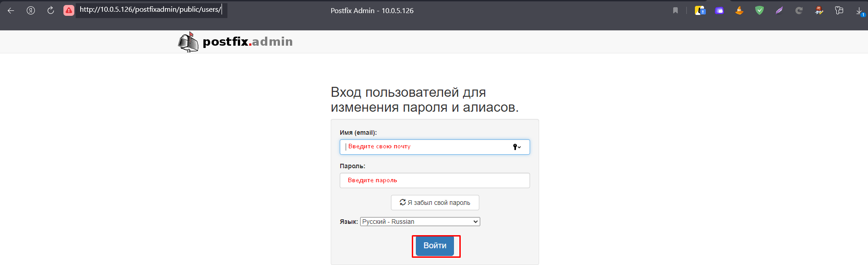
Task: Click the Вход пользователей heading text
Action: [x=424, y=99]
